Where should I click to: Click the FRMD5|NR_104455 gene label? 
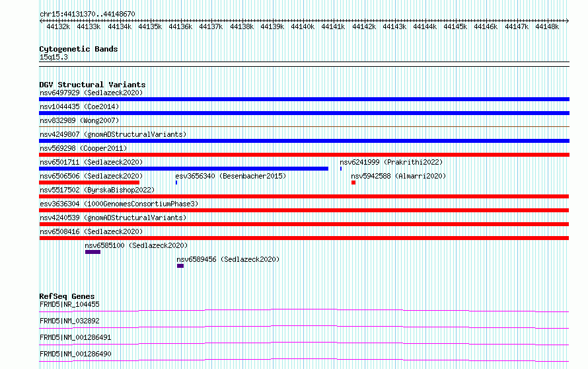click(x=69, y=304)
